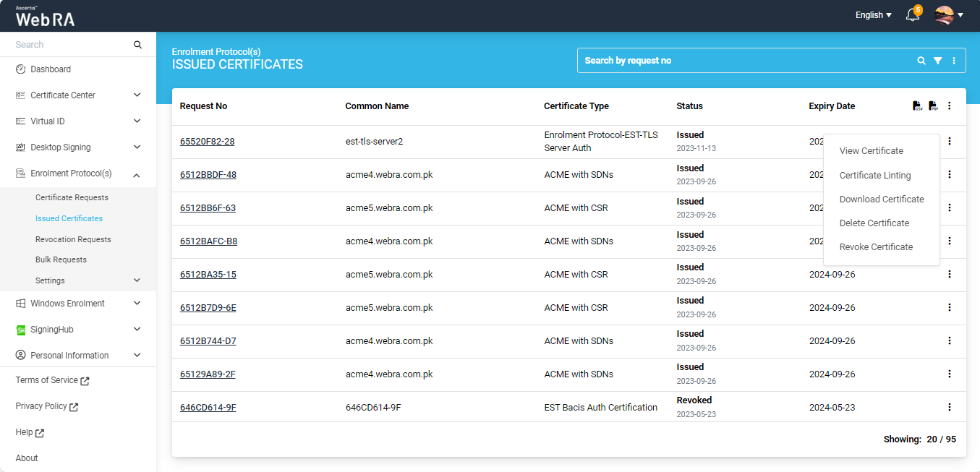Click the notifications bell icon

coord(913,15)
